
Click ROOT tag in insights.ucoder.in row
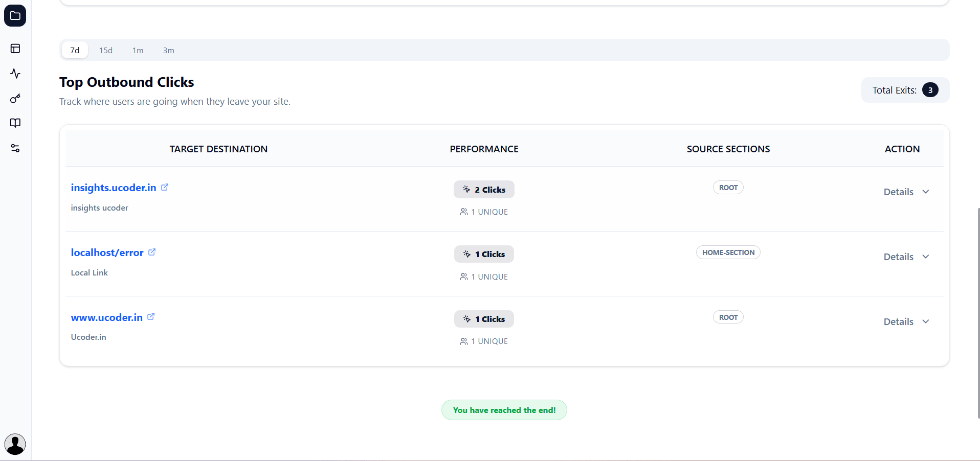pos(728,188)
